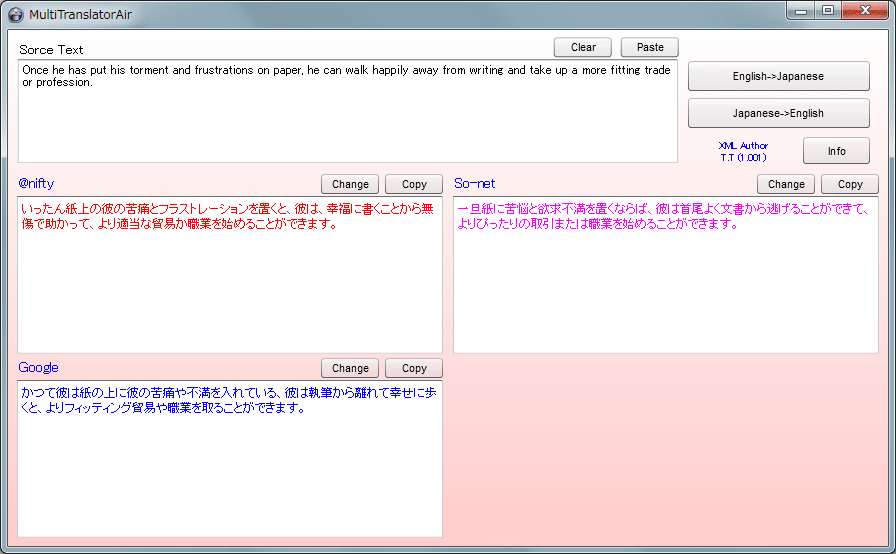This screenshot has width=896, height=554.
Task: Change the Google translation engine
Action: coord(350,368)
